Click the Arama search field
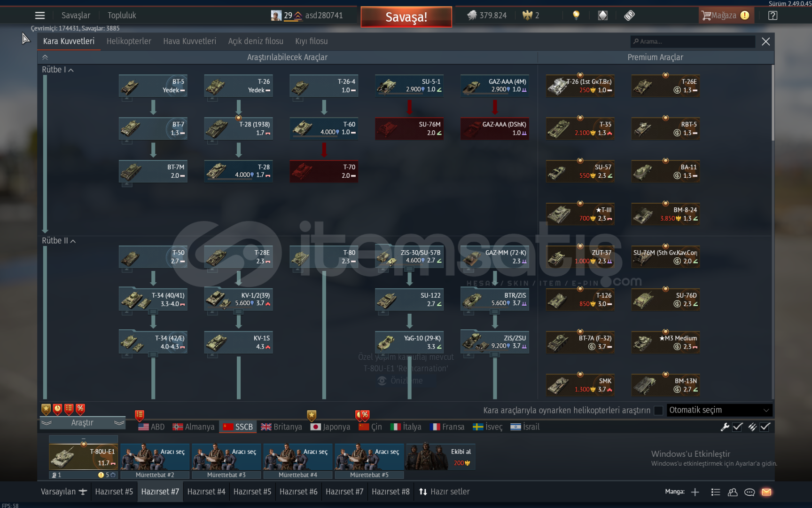Screen dimensions: 812x508 693,41
